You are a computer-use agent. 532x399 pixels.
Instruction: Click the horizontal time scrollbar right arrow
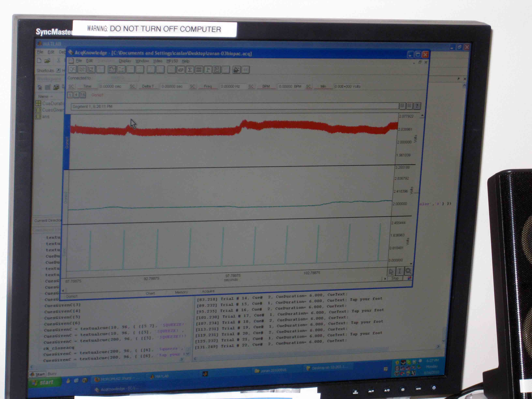385,279
